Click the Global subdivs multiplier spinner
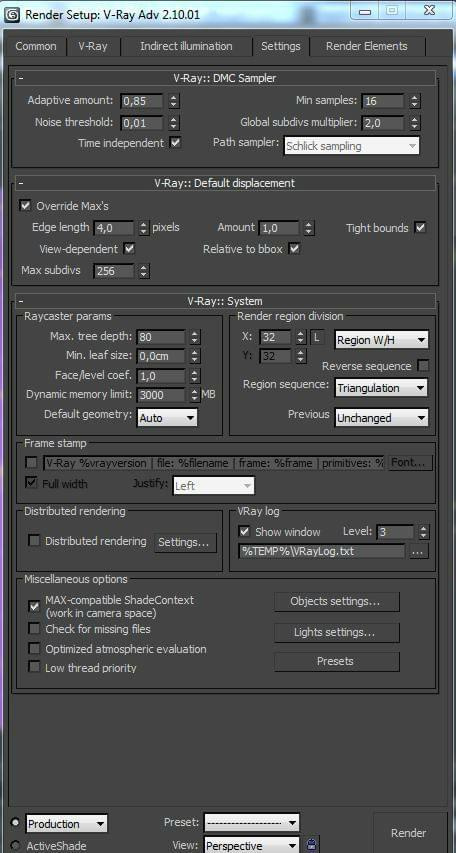 coord(415,123)
